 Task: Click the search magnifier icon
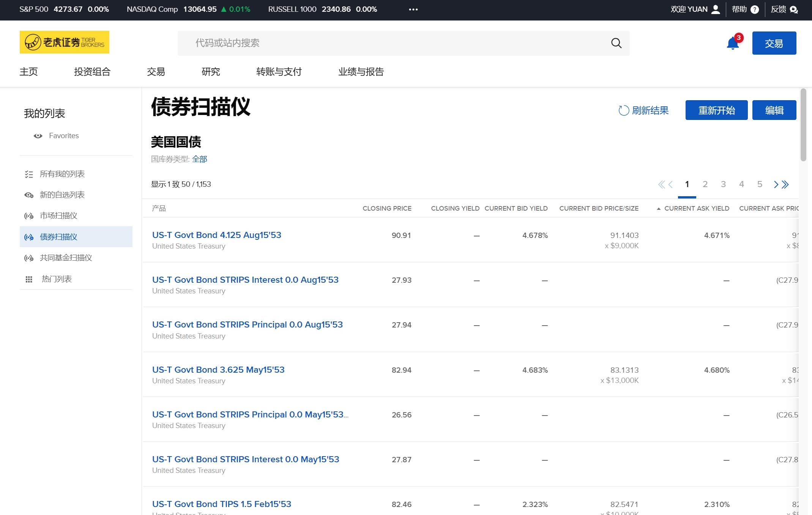[x=616, y=43]
